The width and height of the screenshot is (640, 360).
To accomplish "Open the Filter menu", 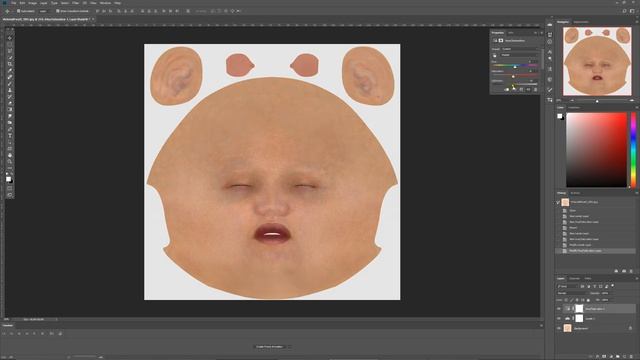I will 75,3.
